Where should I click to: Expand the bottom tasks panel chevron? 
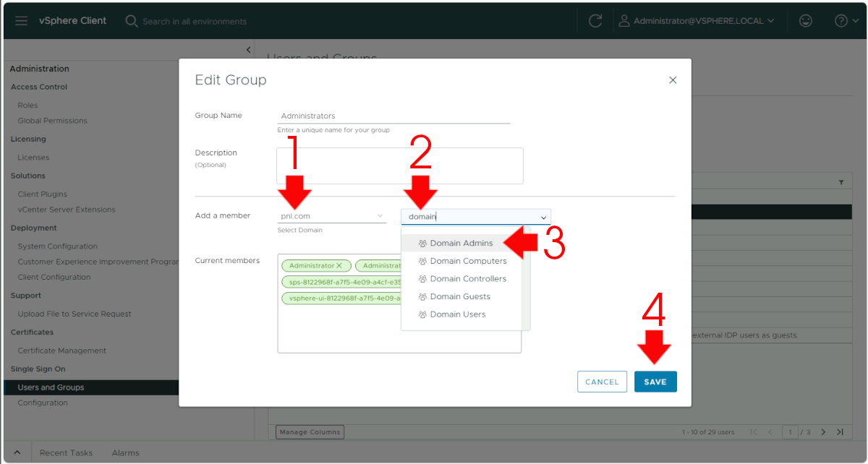pyautogui.click(x=17, y=452)
